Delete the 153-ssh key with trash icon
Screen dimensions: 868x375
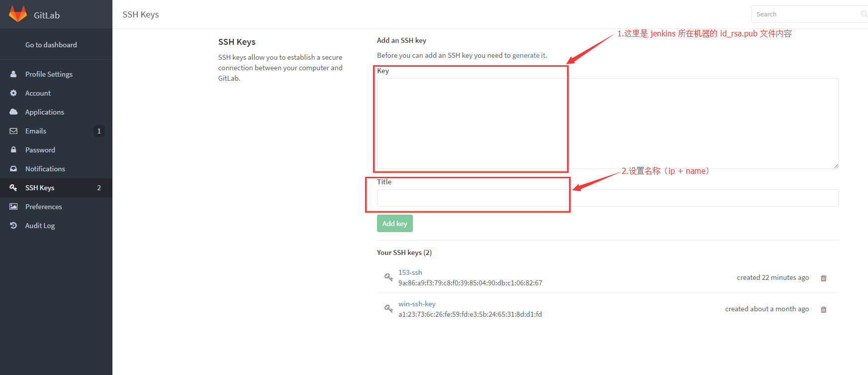click(823, 278)
